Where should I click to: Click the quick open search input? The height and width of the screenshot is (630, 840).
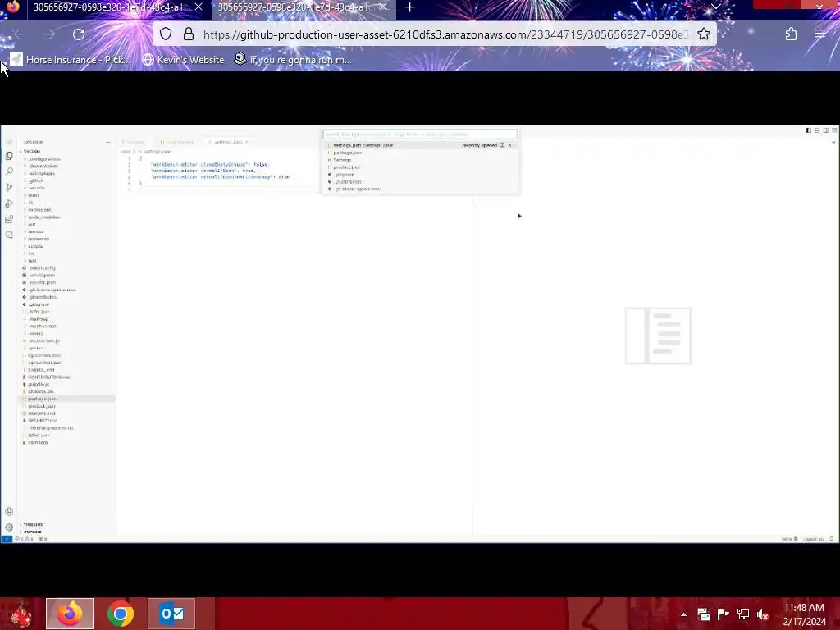420,135
